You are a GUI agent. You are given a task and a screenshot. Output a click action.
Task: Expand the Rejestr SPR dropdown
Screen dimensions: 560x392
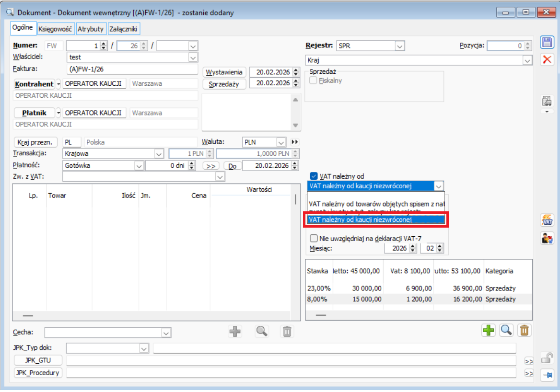coord(400,46)
